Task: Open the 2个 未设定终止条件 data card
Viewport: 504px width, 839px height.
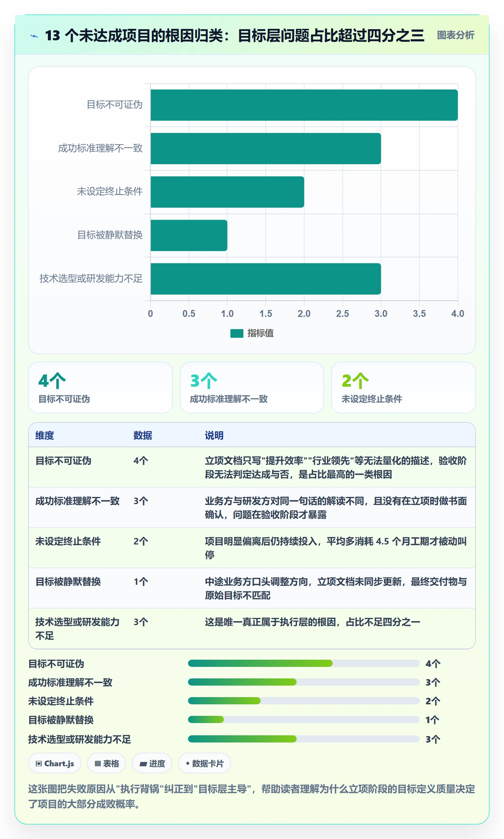Action: 404,387
